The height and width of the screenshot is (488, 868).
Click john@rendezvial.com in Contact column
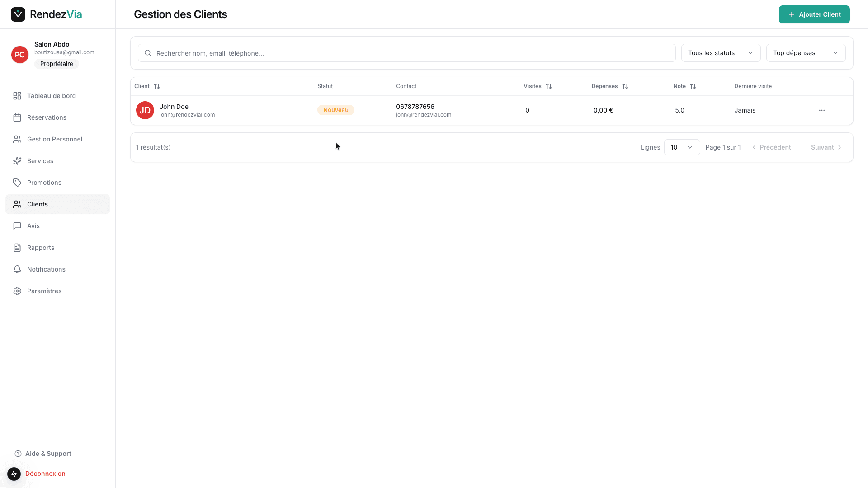point(424,115)
